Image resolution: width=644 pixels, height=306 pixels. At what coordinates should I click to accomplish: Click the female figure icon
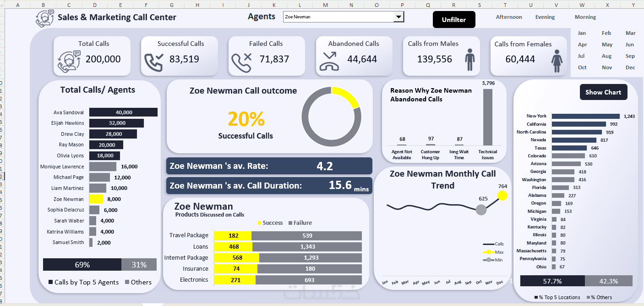coord(557,61)
